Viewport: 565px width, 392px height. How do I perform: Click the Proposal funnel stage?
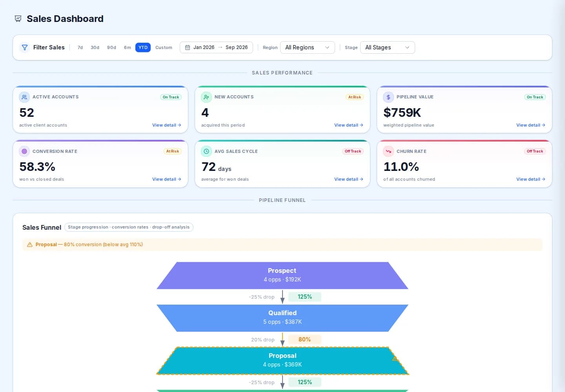[282, 361]
